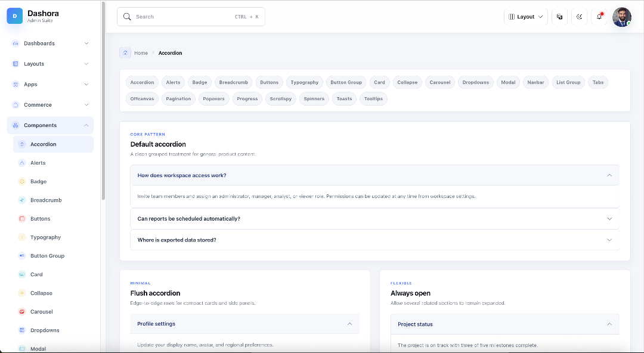
Task: Open the Progress pill link
Action: [247, 98]
